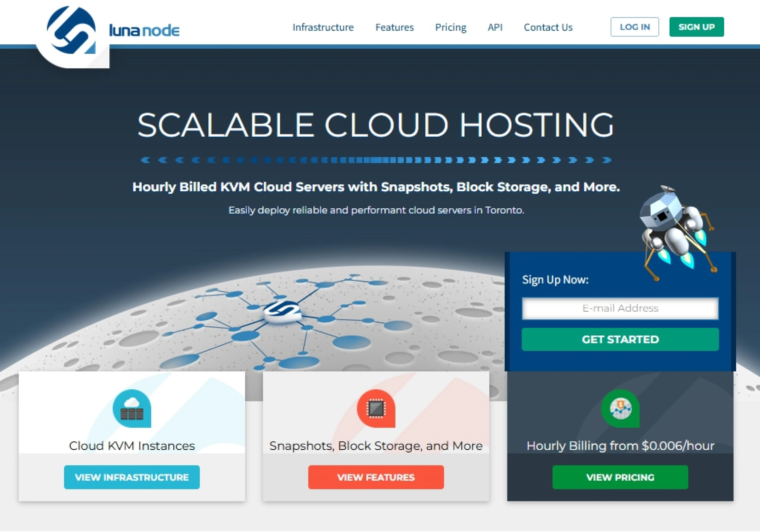Click the green pricing chart icon
This screenshot has height=532, width=760.
(x=620, y=408)
